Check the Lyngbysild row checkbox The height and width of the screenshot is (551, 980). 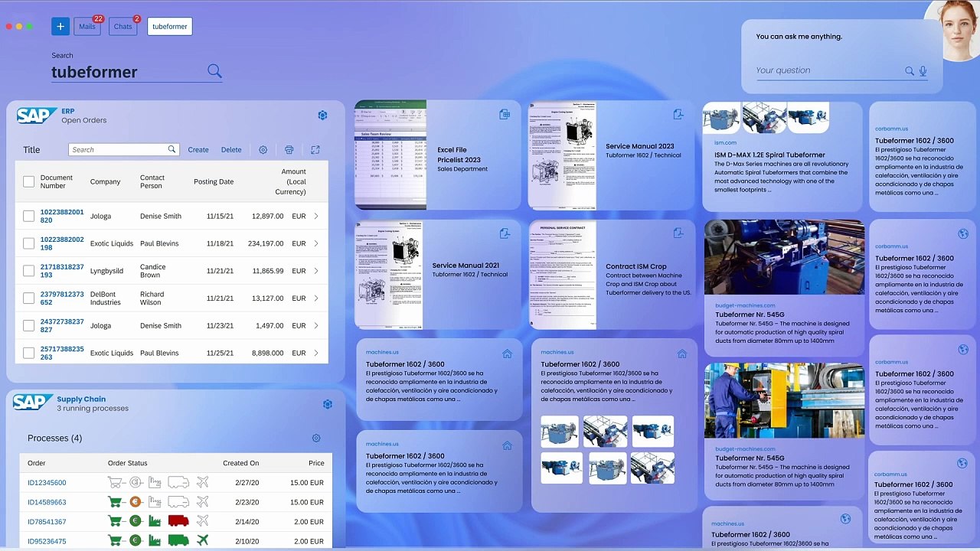click(28, 271)
